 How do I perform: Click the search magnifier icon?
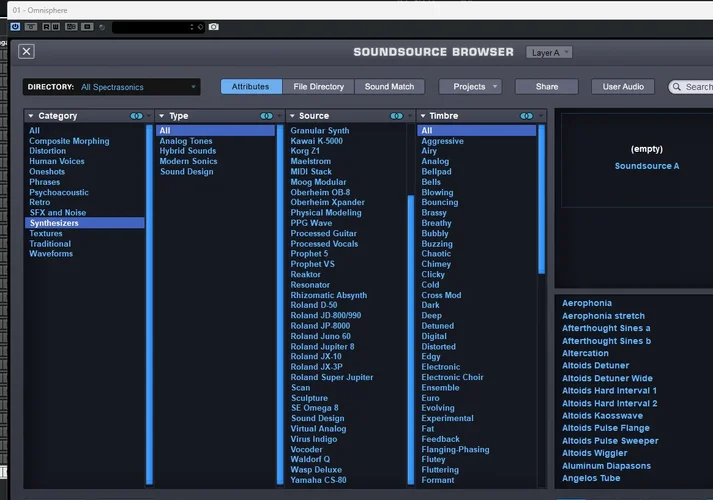[x=677, y=87]
